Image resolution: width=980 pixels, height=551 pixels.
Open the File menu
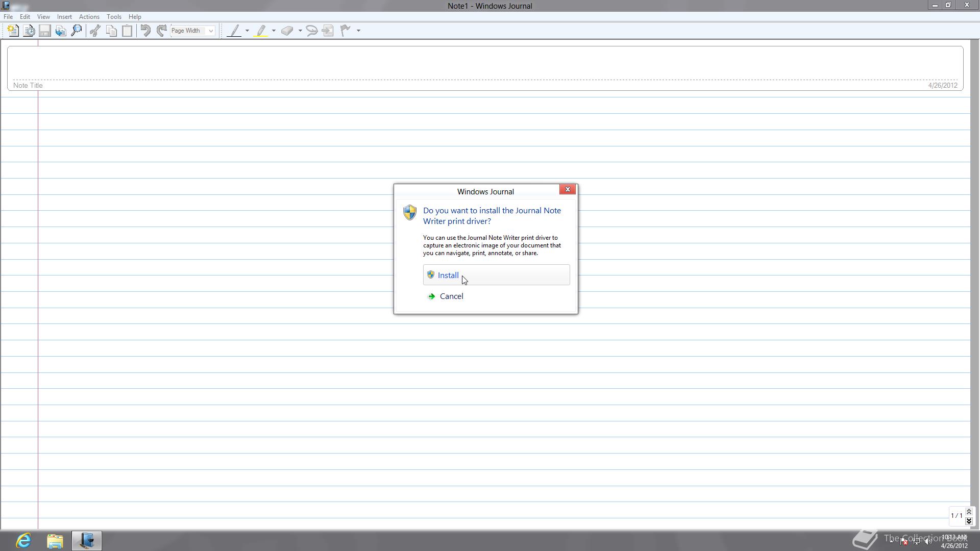pyautogui.click(x=8, y=17)
